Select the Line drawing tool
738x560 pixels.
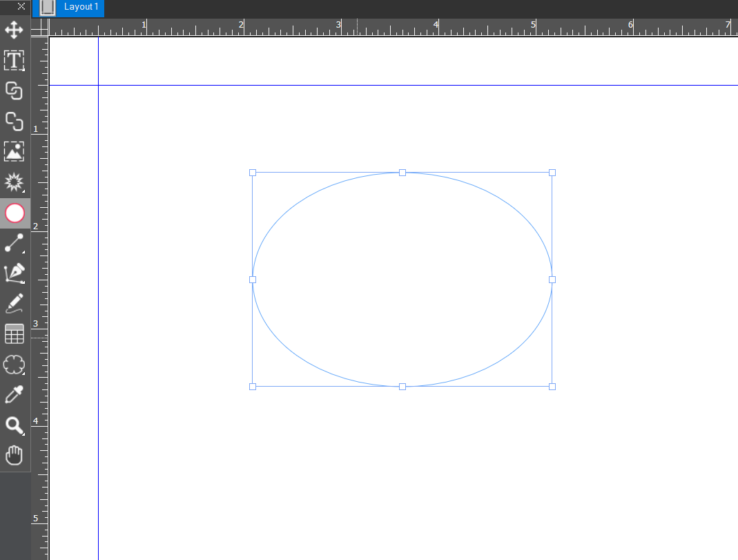coord(14,244)
